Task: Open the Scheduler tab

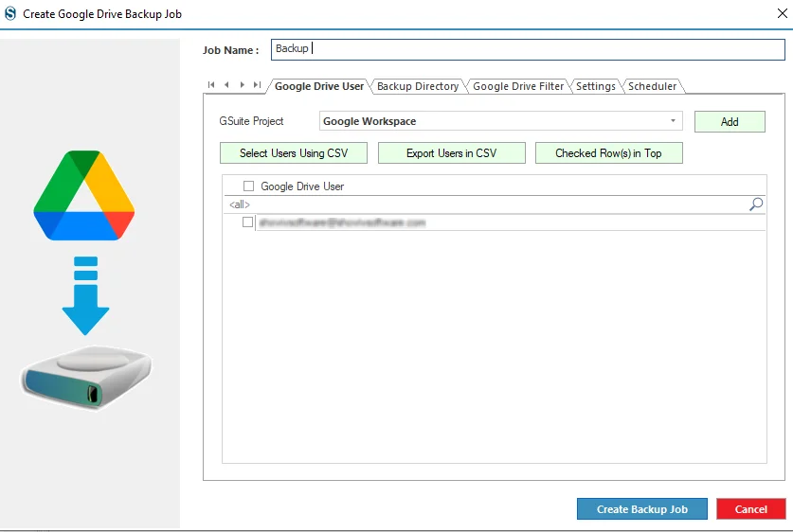Action: [x=653, y=86]
